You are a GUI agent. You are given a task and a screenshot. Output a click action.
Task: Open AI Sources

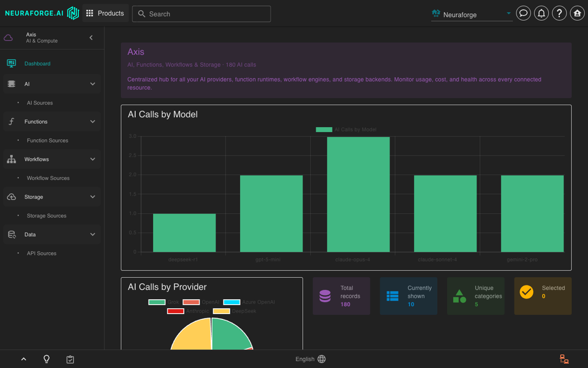point(40,103)
